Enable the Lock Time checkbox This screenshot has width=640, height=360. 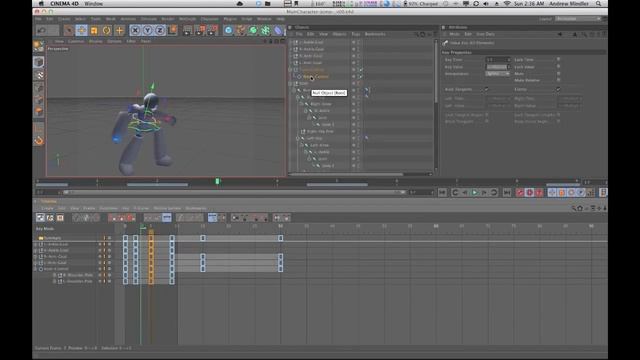558,60
